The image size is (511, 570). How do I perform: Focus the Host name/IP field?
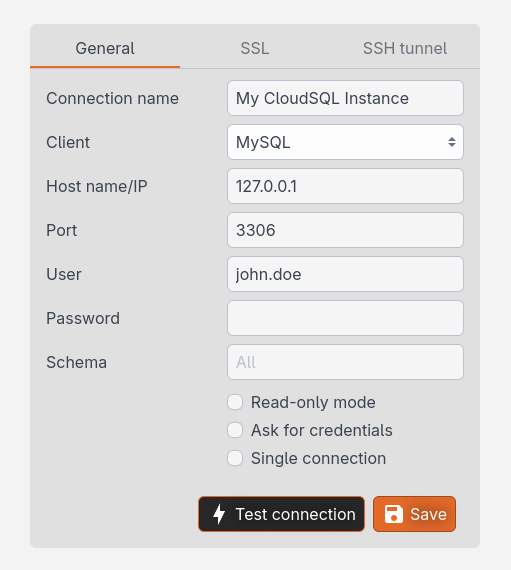point(345,186)
